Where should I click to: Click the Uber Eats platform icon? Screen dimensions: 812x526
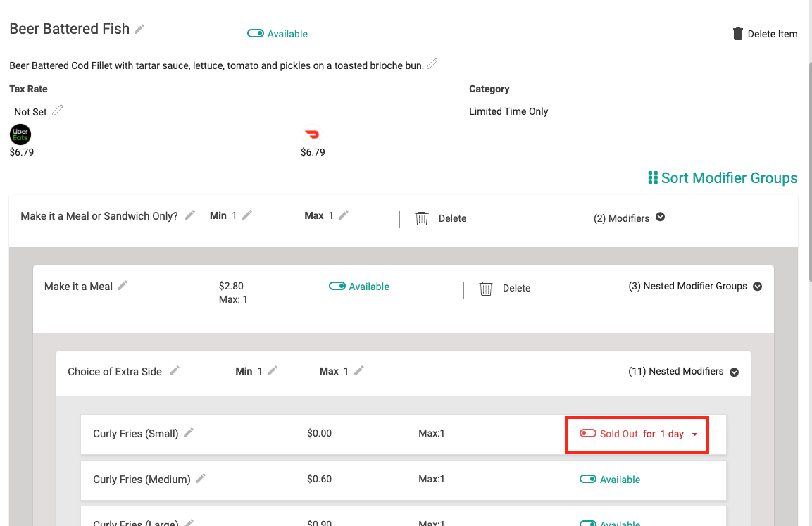click(20, 134)
